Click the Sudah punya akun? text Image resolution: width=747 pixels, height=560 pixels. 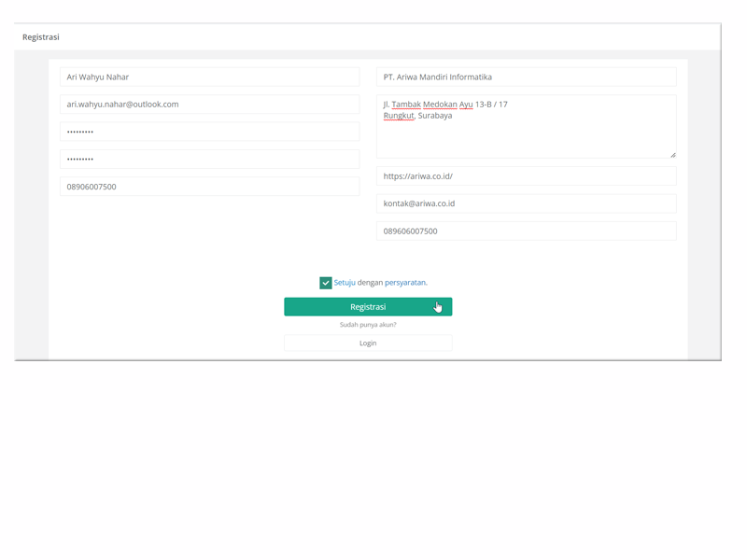[x=368, y=325]
